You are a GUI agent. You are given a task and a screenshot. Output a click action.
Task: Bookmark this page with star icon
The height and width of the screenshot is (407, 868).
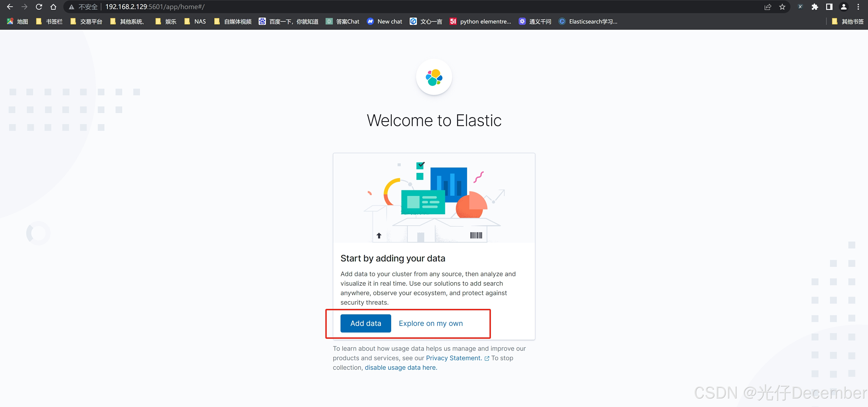coord(782,7)
